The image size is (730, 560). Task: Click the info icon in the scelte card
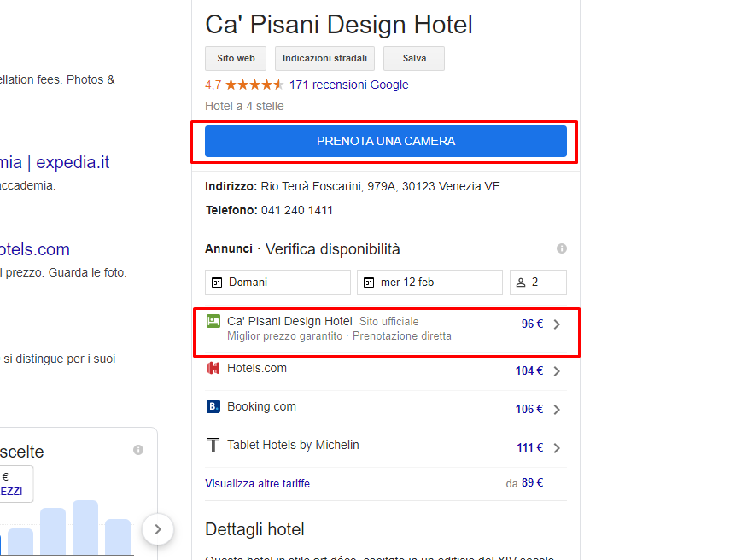138,450
